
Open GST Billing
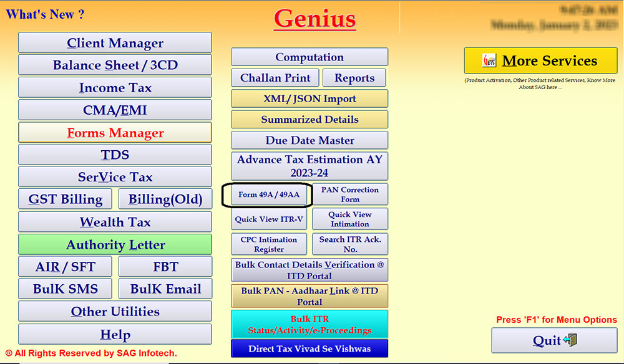(65, 199)
